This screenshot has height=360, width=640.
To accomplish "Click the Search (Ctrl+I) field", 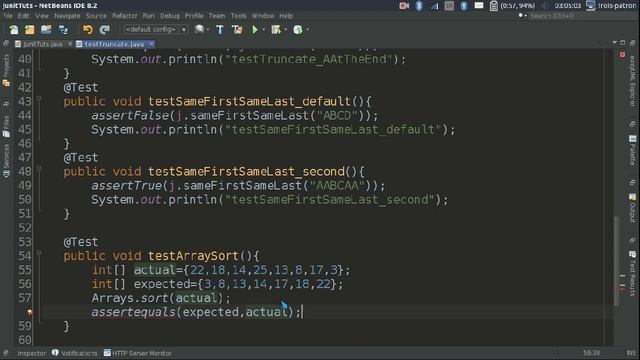I will coord(581,16).
